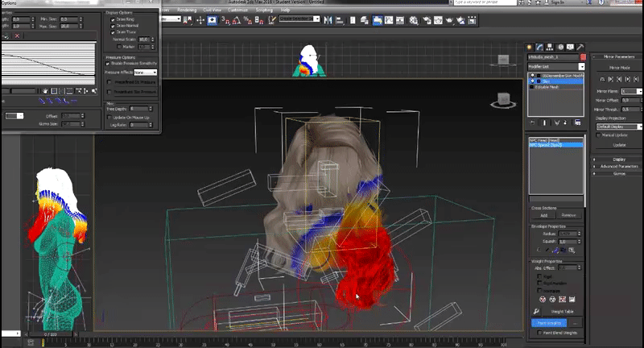Click the time slider showing 0 / 100
Viewport: 644px width, 348px height.
click(50, 334)
